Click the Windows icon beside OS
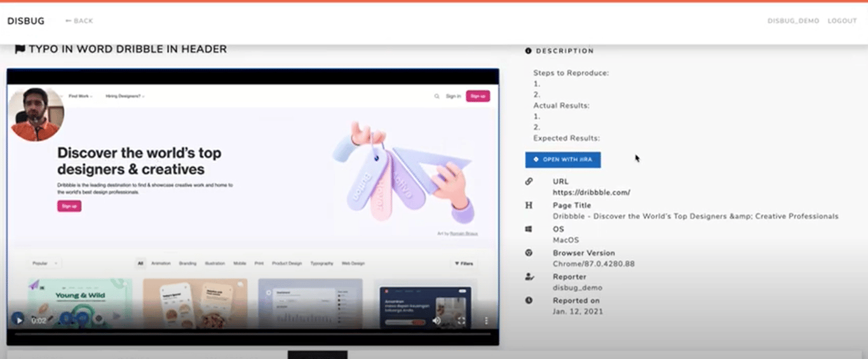This screenshot has width=868, height=359. pos(529,229)
